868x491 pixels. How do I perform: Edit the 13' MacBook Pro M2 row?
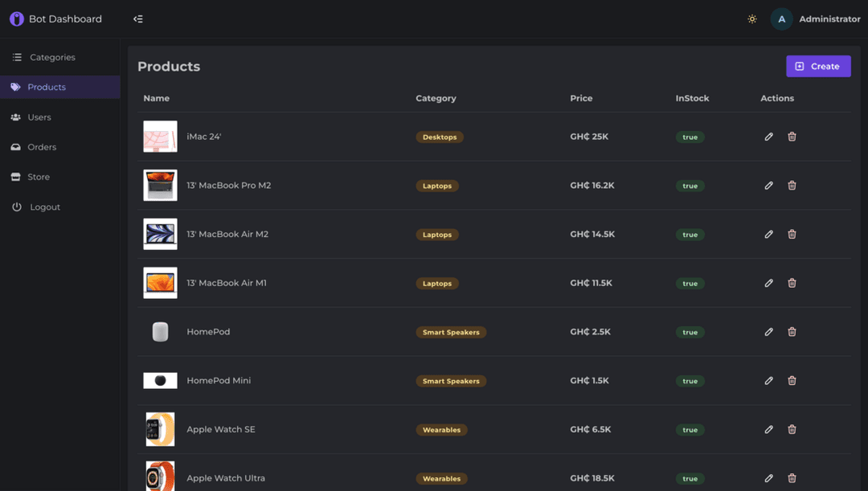[769, 186]
